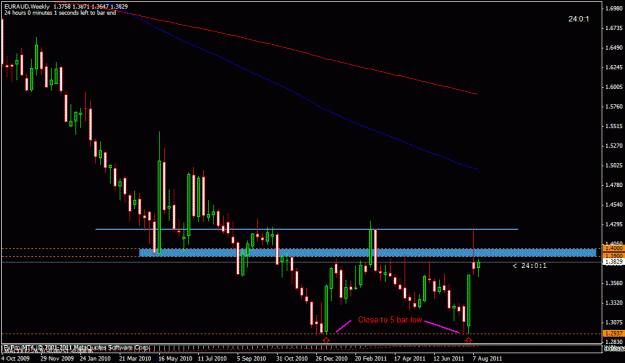Select the light blue shaded resistance zone
The height and width of the screenshot is (363, 625).
367,252
